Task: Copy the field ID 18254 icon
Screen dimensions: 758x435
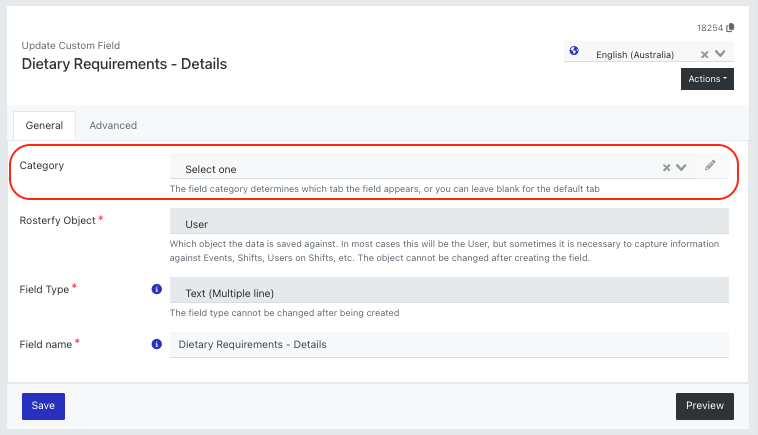Action: click(730, 28)
